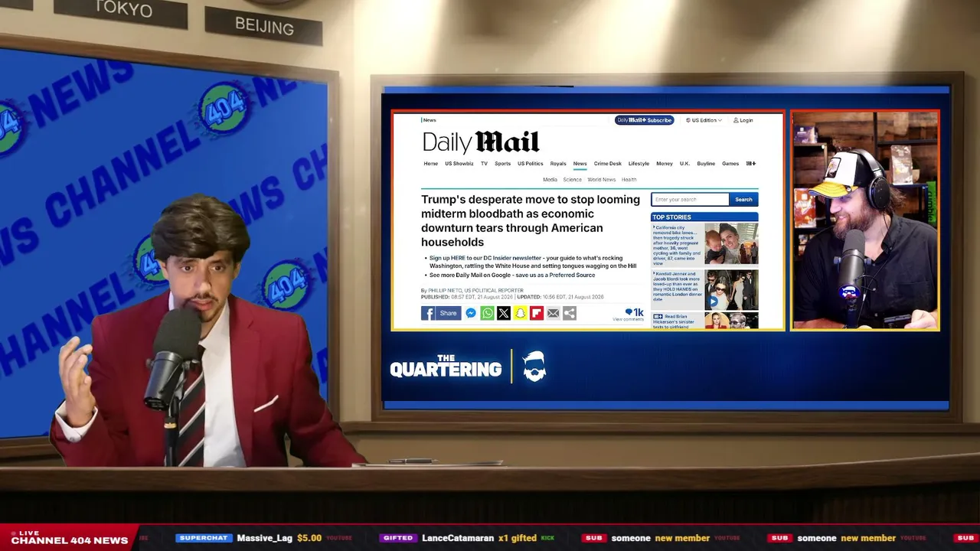Click the Facebook Share text button
The image size is (980, 551).
point(448,313)
